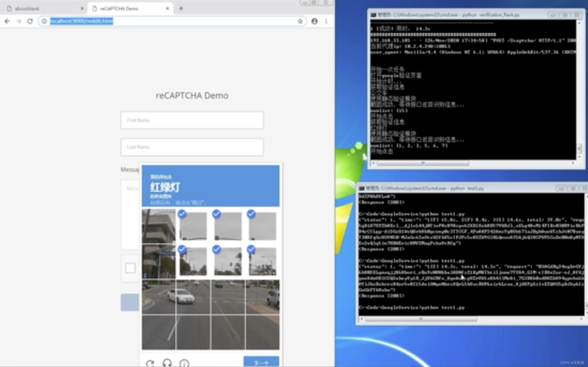Open a new tab with the plus button
This screenshot has width=588, height=367.
(181, 9)
